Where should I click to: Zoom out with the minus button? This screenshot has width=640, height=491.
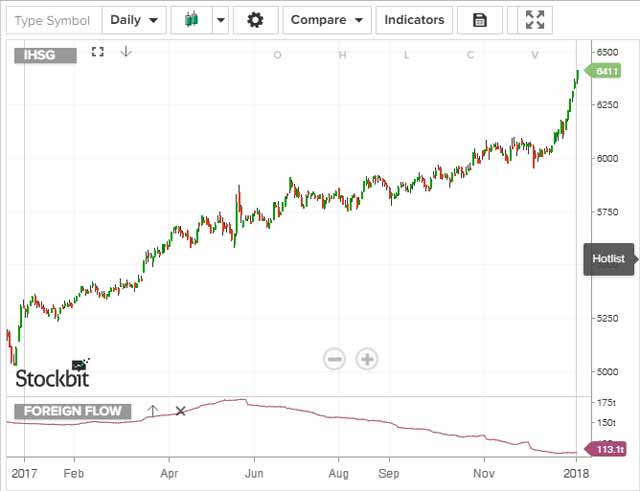click(334, 359)
